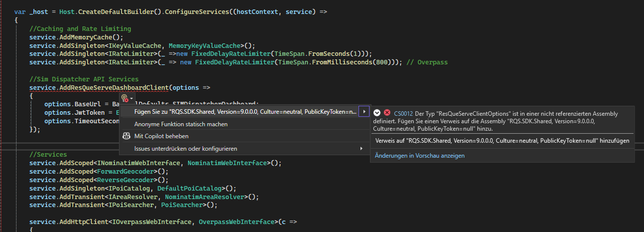Choose "Anonyme Funktion statisch machen"
The image size is (644, 232).
(x=181, y=124)
